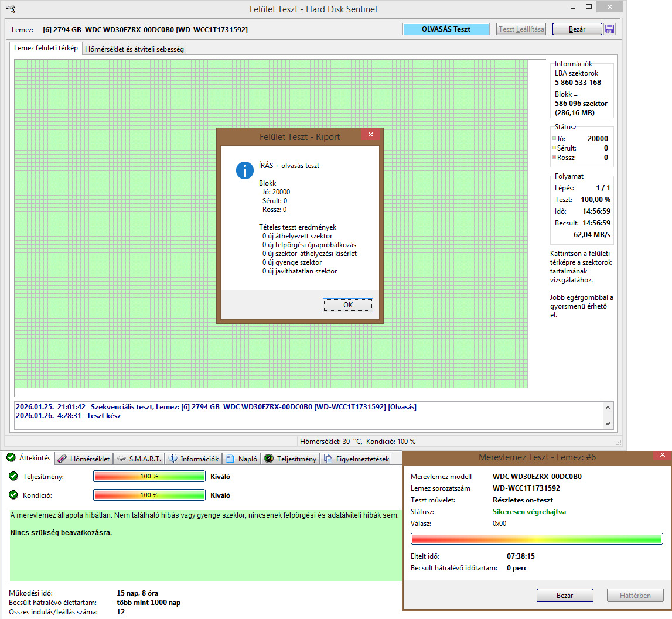Click the red Rossz status legend square
The height and width of the screenshot is (619, 672).
click(x=554, y=157)
